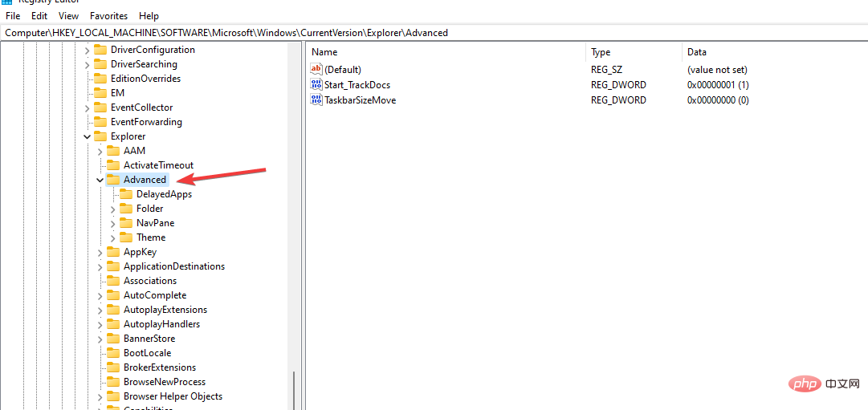The image size is (868, 410).
Task: Select the NavPane folder icon
Action: pos(126,223)
